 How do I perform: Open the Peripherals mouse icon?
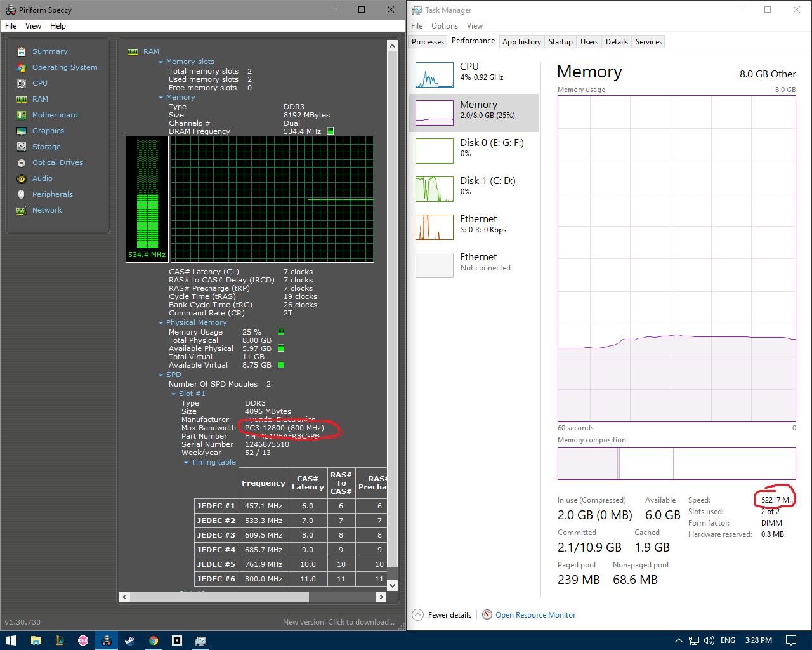pos(22,194)
